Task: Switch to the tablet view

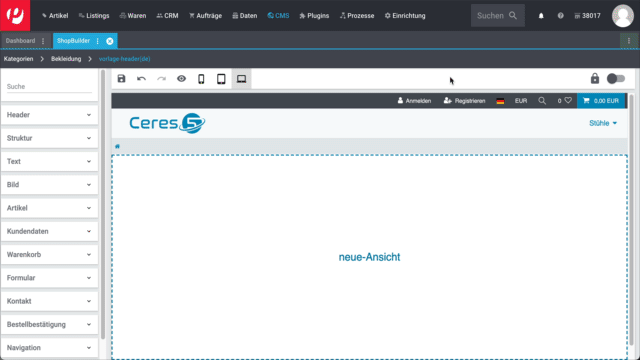Action: tap(221, 79)
